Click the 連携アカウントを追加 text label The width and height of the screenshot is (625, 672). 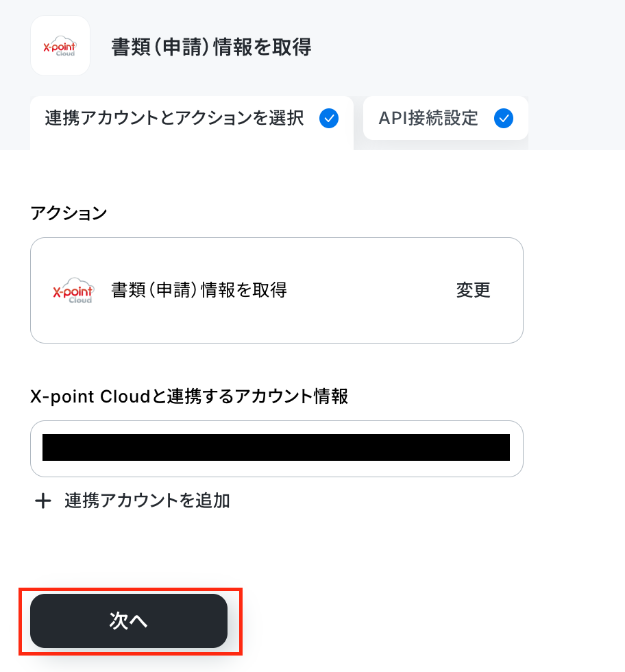pos(147,501)
